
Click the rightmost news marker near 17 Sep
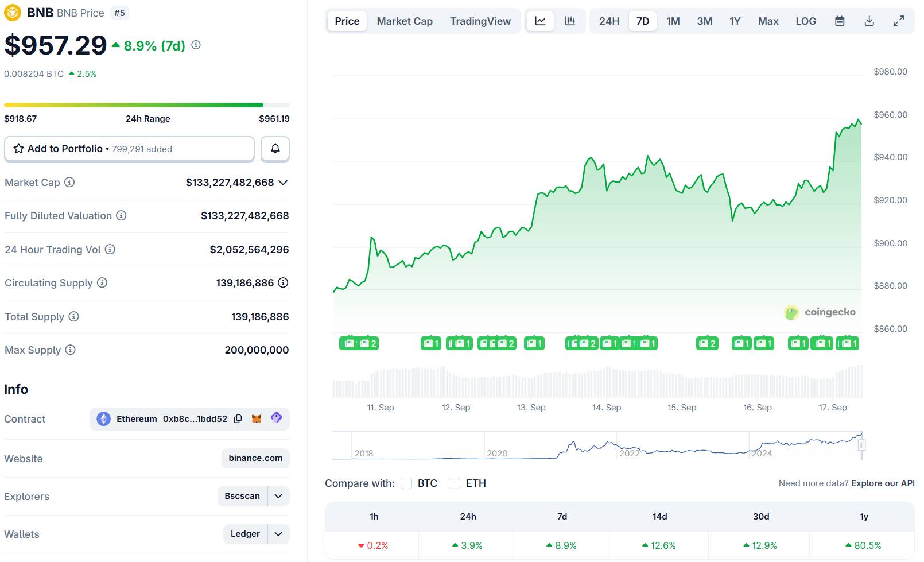(849, 343)
